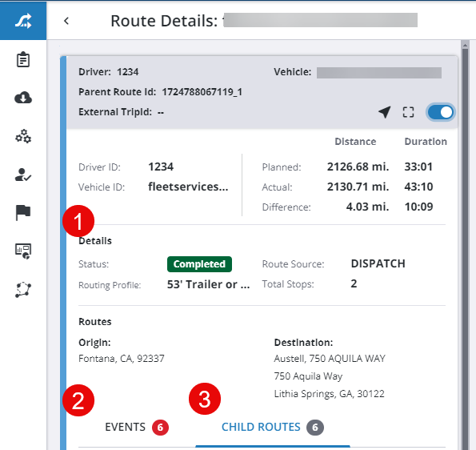The width and height of the screenshot is (476, 450).
Task: Click actual duration 43:10
Action: [418, 187]
